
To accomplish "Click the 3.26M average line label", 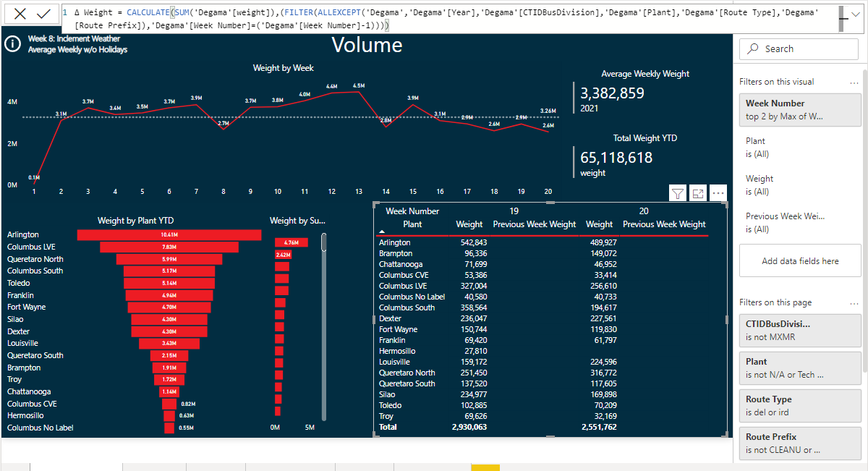I will pos(548,111).
